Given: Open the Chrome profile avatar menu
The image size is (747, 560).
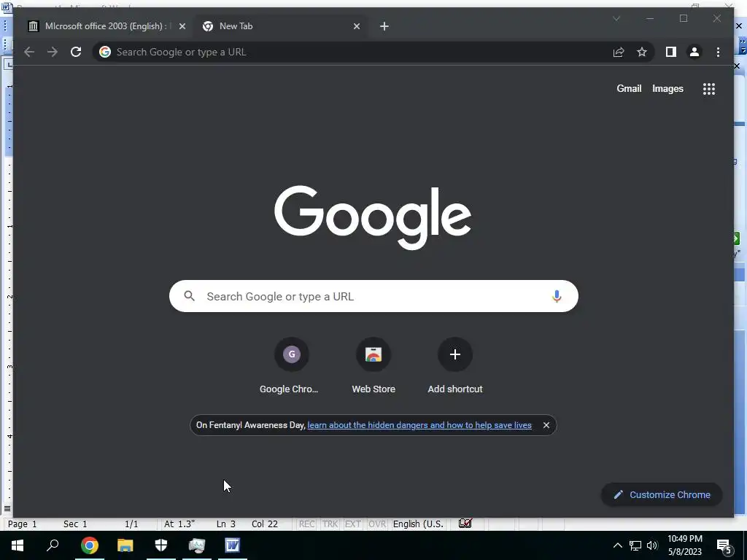Looking at the screenshot, I should (694, 52).
